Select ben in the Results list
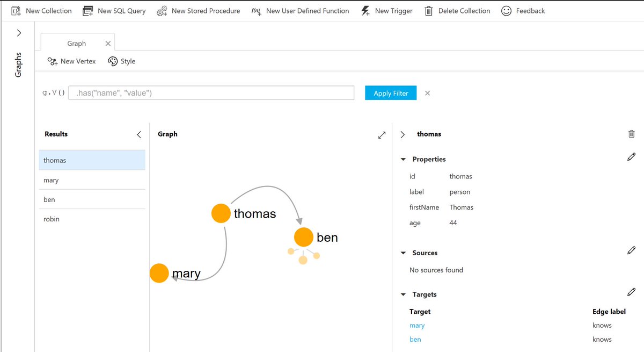 click(x=92, y=199)
